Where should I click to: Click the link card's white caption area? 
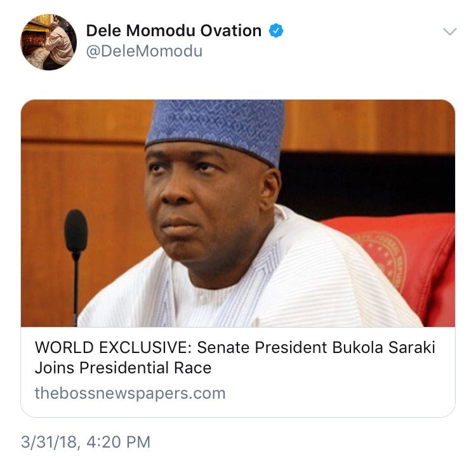[238, 372]
